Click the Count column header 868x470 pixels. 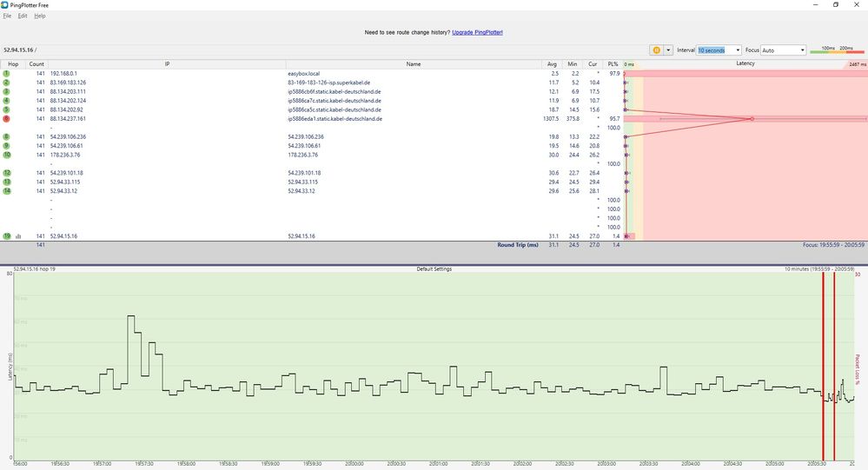point(36,64)
